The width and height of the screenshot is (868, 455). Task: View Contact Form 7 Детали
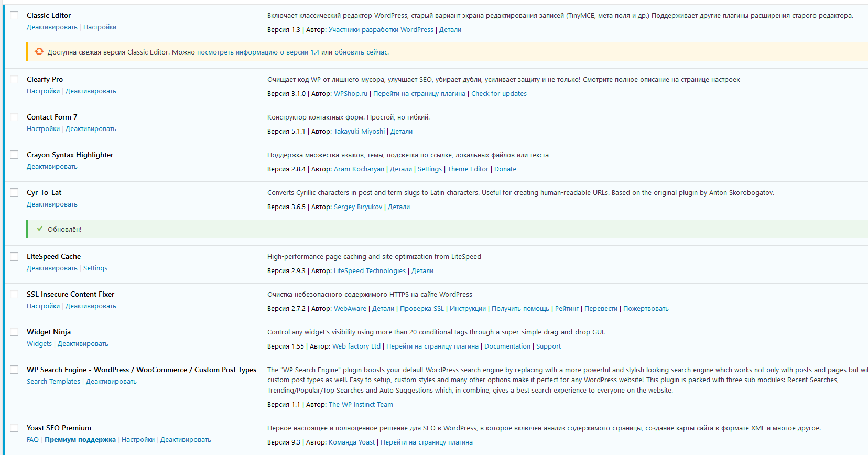pos(402,132)
